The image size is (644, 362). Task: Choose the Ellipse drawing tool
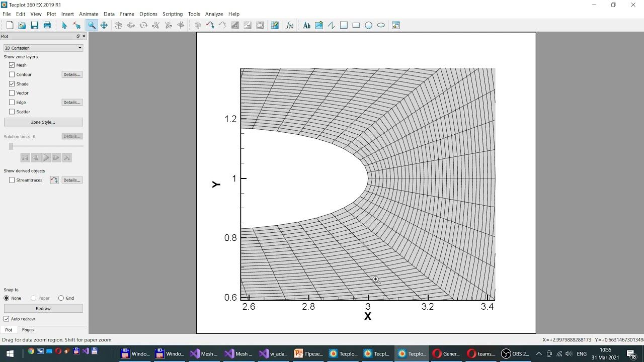(381, 25)
